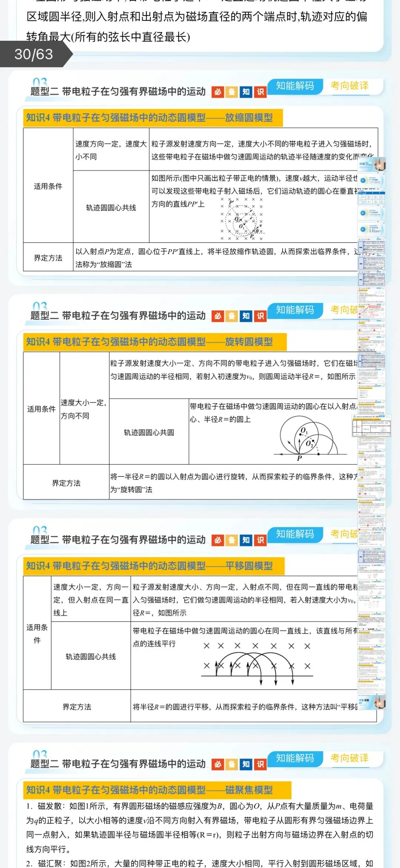
Task: Tap the 轨迹圆圆心共圆 cell
Action: tap(149, 432)
